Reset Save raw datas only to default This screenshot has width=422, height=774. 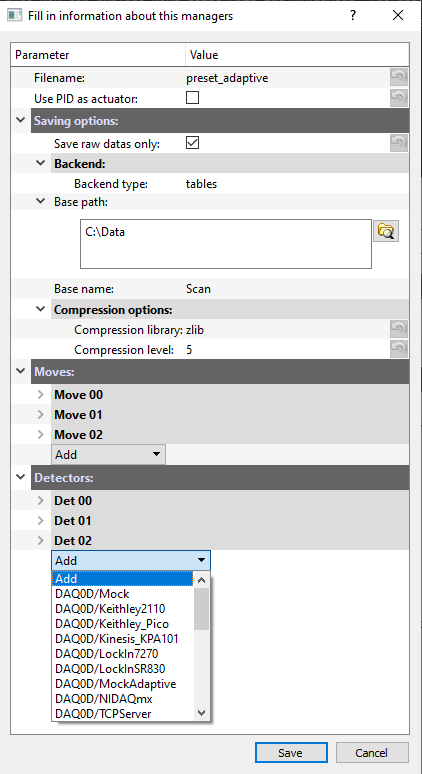[x=399, y=143]
